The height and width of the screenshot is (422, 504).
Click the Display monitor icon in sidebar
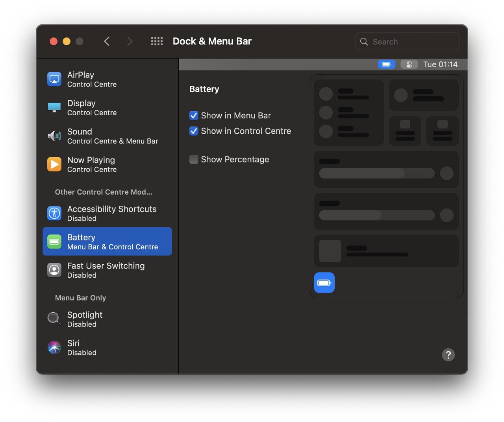click(x=54, y=107)
